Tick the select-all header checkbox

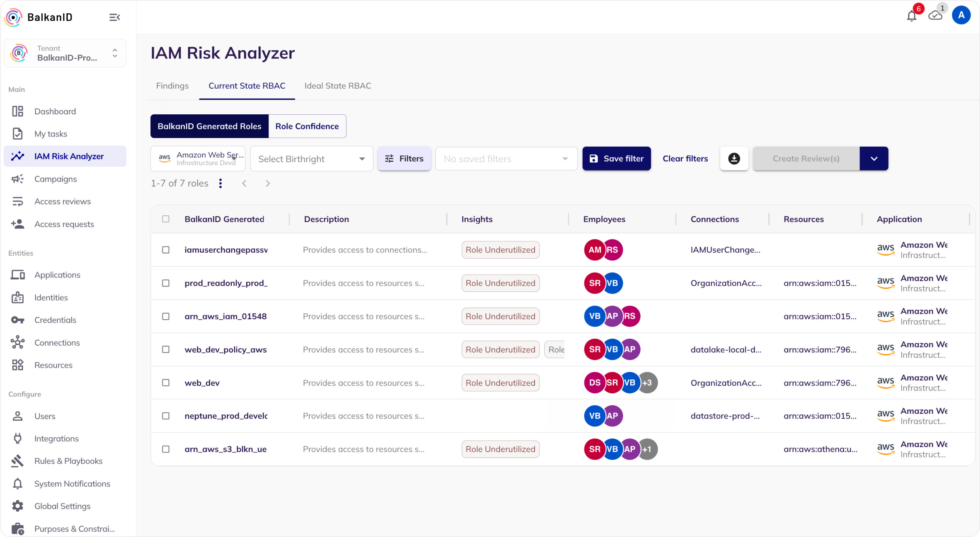point(166,219)
